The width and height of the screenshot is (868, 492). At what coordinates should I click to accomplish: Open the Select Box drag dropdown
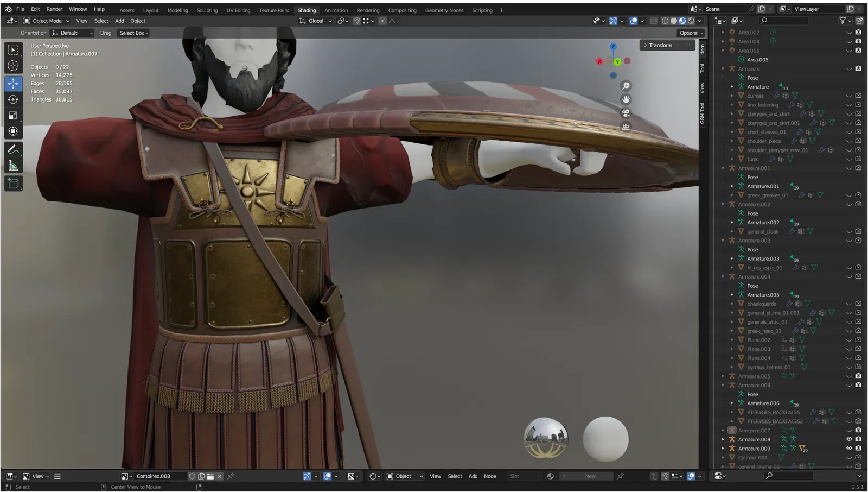tap(133, 33)
